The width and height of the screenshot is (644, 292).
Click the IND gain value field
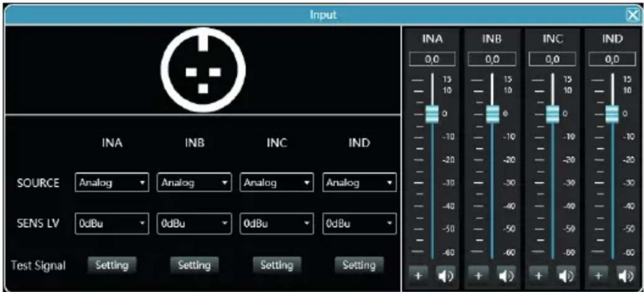click(x=612, y=60)
